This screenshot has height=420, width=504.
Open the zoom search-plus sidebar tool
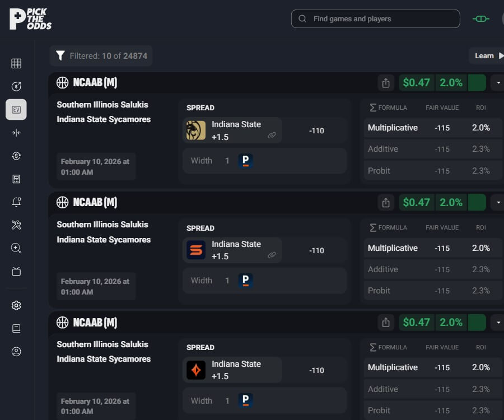click(x=16, y=248)
